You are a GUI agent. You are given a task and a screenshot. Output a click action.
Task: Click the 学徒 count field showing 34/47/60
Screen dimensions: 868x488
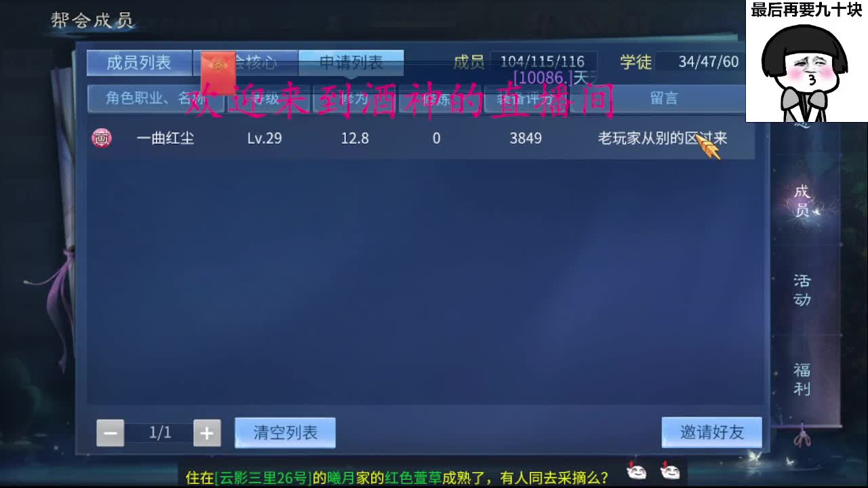pyautogui.click(x=709, y=62)
